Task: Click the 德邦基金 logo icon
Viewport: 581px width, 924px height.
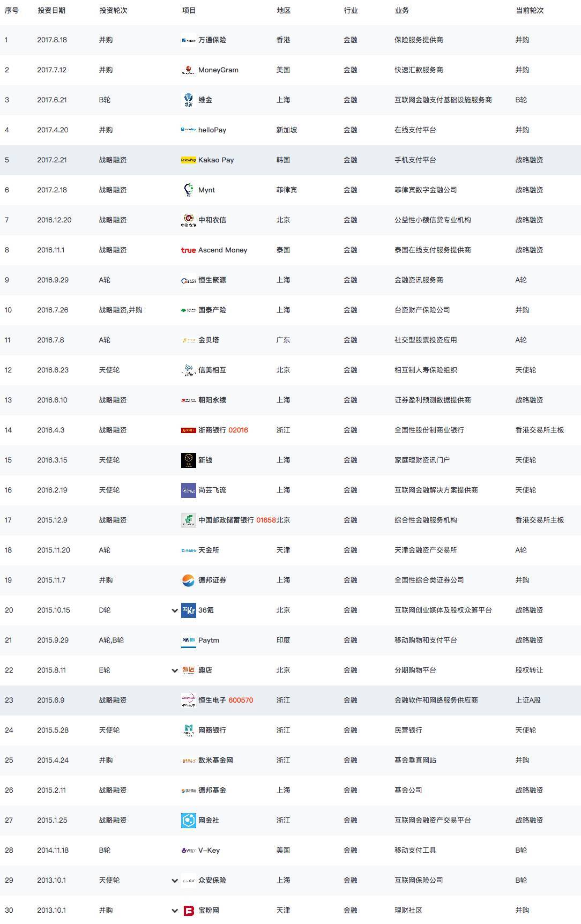Action: [x=188, y=791]
